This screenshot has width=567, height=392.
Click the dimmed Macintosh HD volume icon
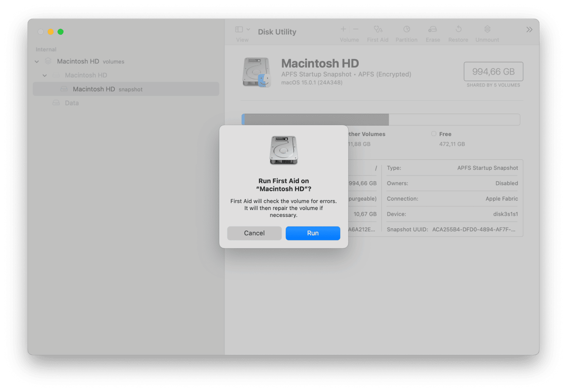tap(56, 75)
